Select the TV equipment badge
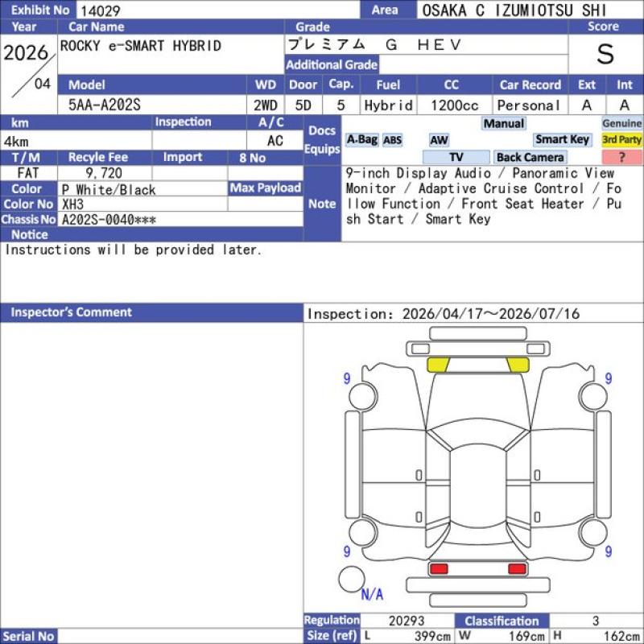 456,157
